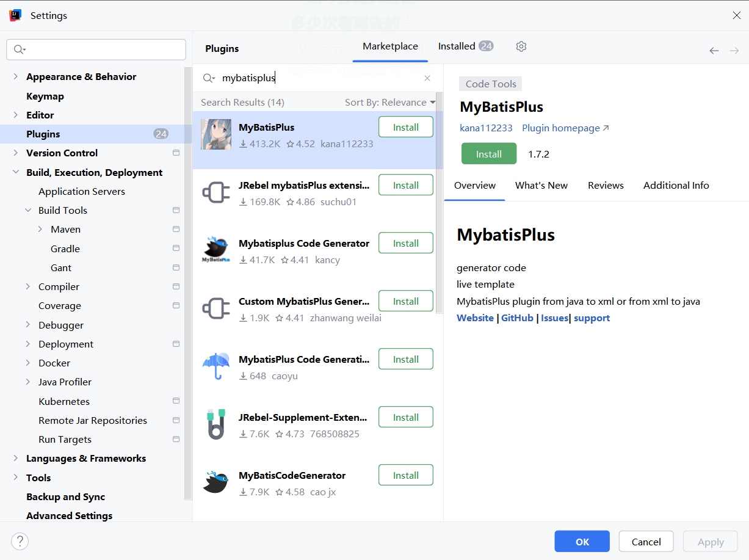Click project-level icon beside Kubernetes
Image resolution: width=749 pixels, height=560 pixels.
click(176, 401)
